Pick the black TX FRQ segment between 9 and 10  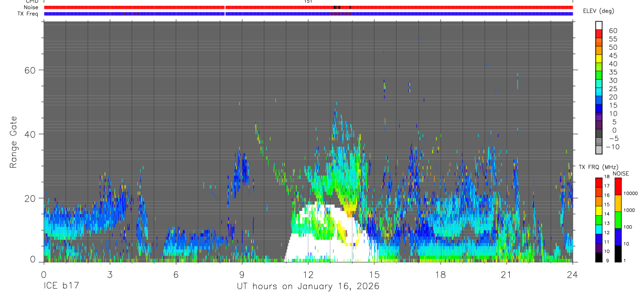(599, 257)
